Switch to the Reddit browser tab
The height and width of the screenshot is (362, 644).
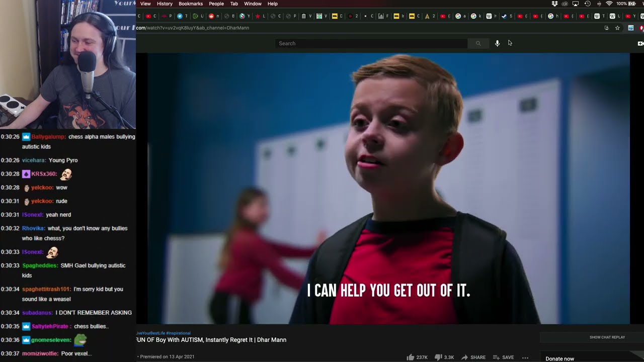214,16
